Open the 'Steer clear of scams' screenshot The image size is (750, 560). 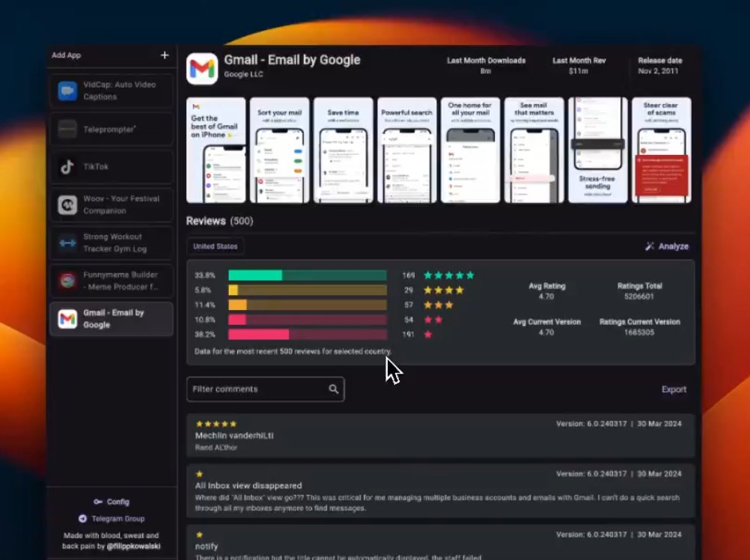(x=661, y=150)
